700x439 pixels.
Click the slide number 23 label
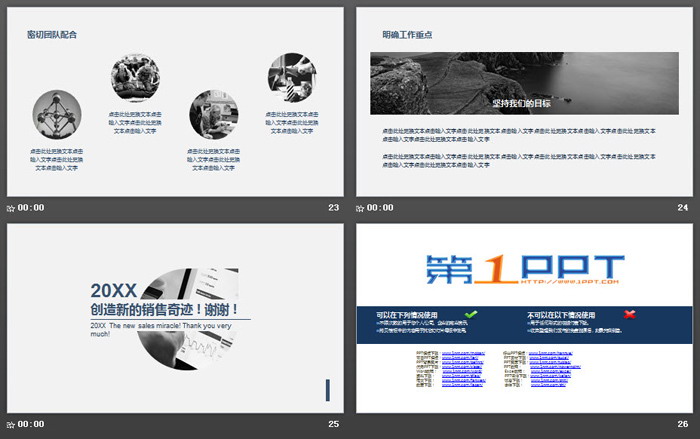point(333,208)
